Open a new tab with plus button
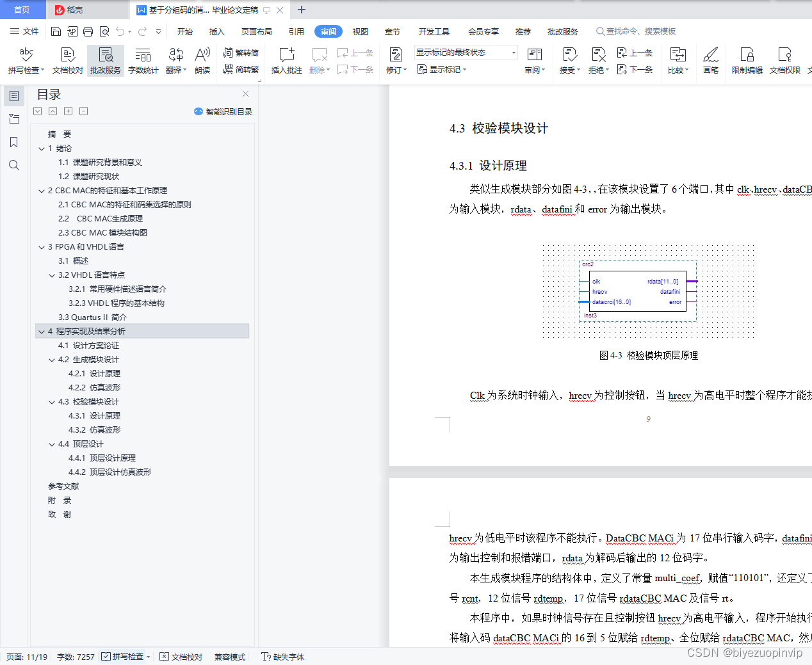This screenshot has width=812, height=665. (x=302, y=10)
